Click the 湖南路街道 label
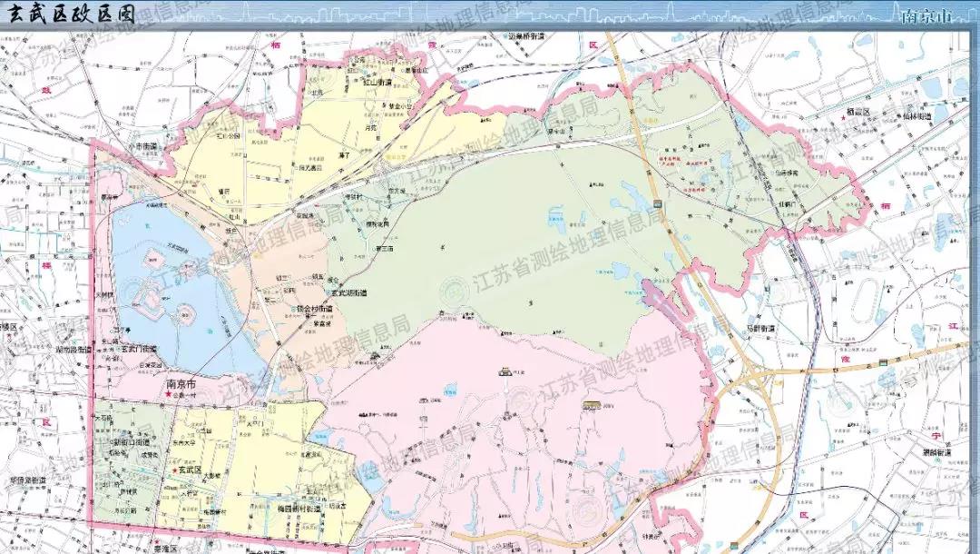The width and height of the screenshot is (980, 554). tap(73, 349)
